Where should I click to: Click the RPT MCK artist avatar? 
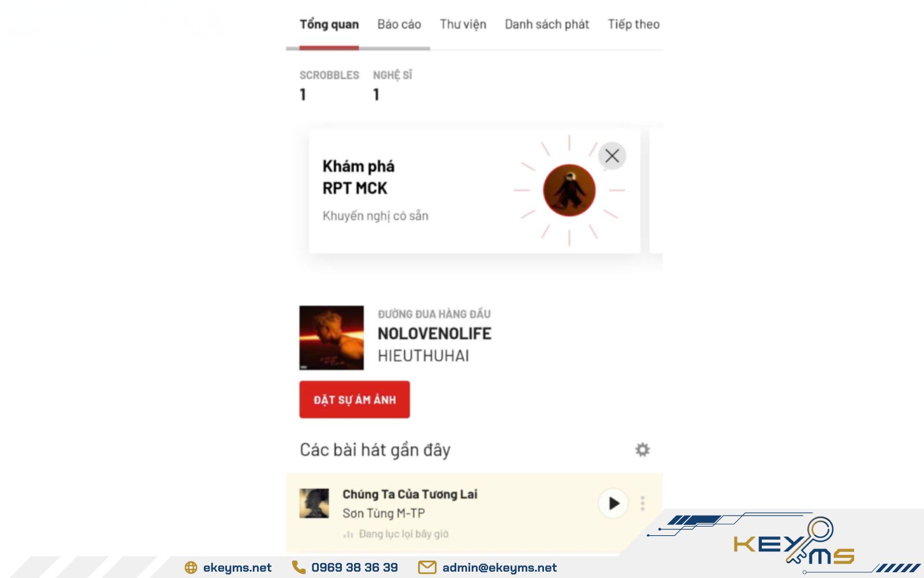569,190
